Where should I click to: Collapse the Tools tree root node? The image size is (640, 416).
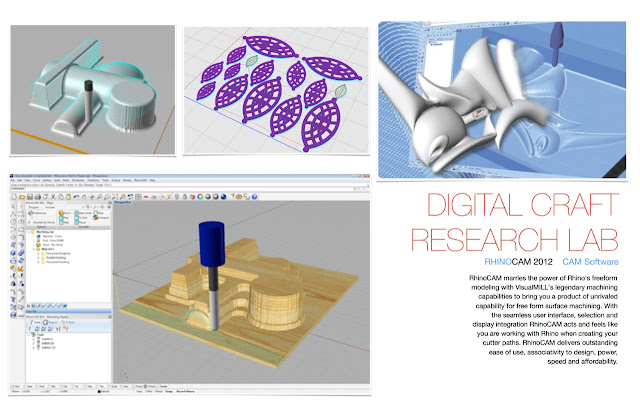point(29,335)
